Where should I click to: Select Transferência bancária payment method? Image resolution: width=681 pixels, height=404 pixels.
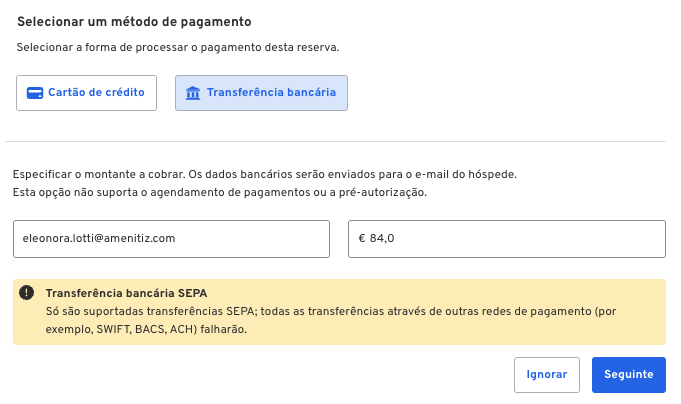pyautogui.click(x=261, y=93)
